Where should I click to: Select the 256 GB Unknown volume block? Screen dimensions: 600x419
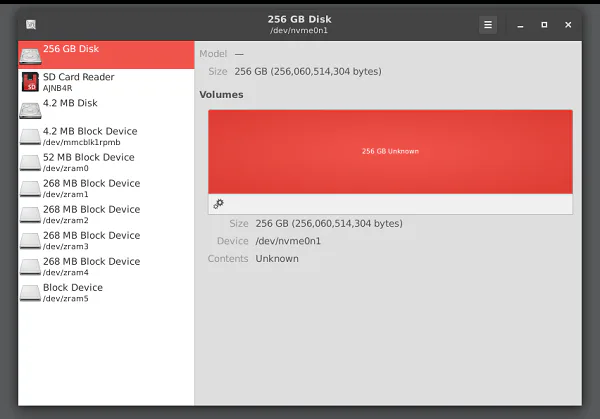pyautogui.click(x=390, y=152)
